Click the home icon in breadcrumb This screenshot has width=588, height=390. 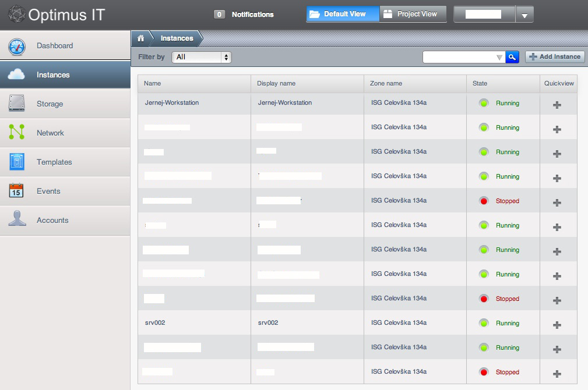pos(140,38)
